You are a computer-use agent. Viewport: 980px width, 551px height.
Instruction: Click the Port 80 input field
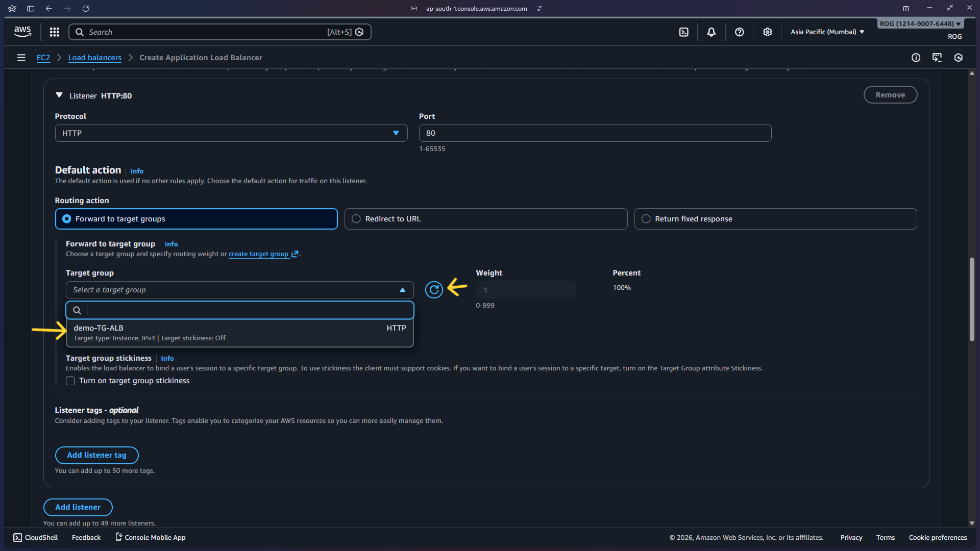pyautogui.click(x=595, y=133)
